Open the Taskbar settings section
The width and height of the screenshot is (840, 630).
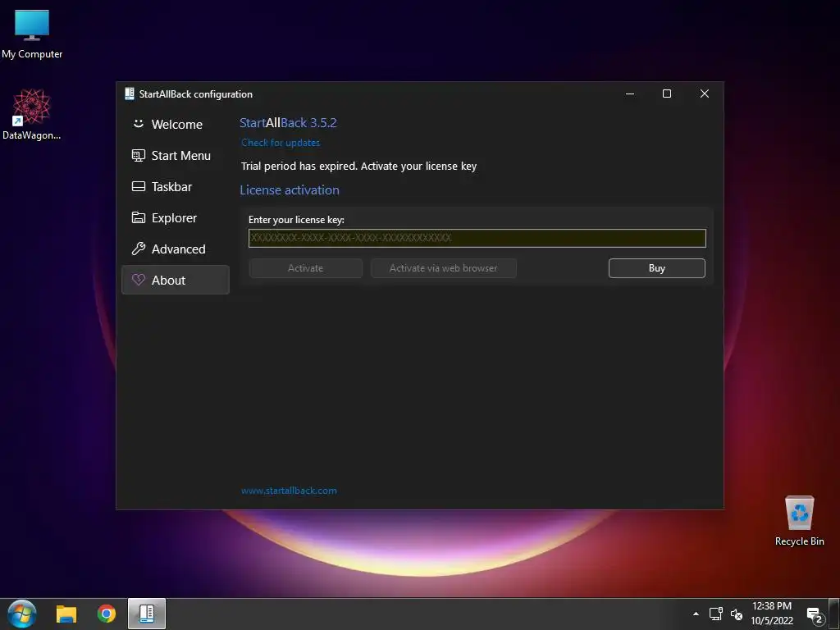176,186
